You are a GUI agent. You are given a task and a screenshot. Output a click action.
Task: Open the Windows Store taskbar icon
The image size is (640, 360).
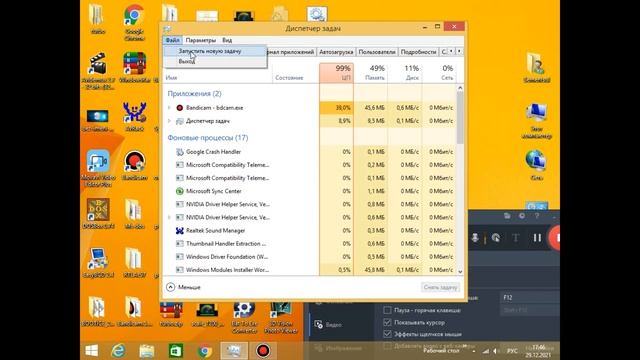176,351
